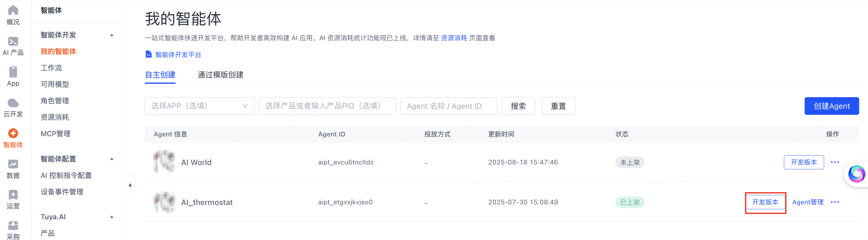Click the 数据 chart icon

pyautogui.click(x=13, y=164)
